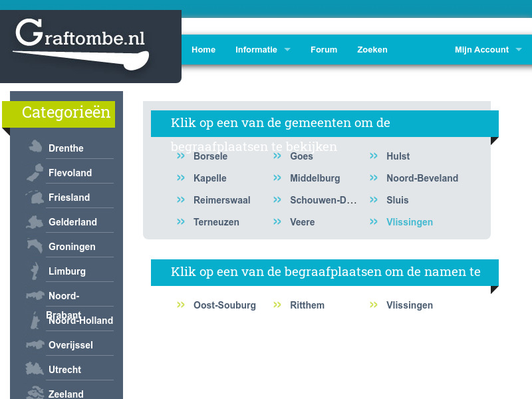Open the Forum menu item

324,49
